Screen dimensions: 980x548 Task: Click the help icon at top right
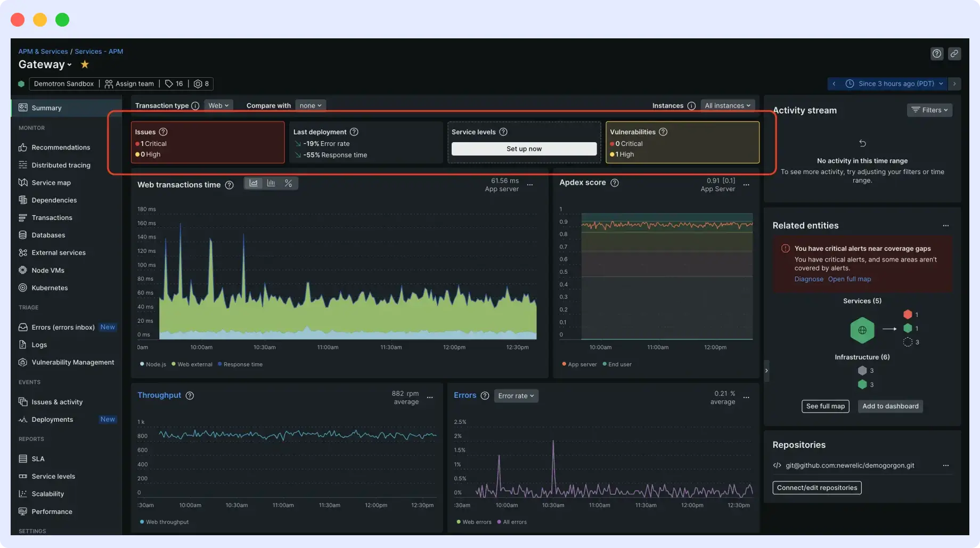click(x=937, y=53)
